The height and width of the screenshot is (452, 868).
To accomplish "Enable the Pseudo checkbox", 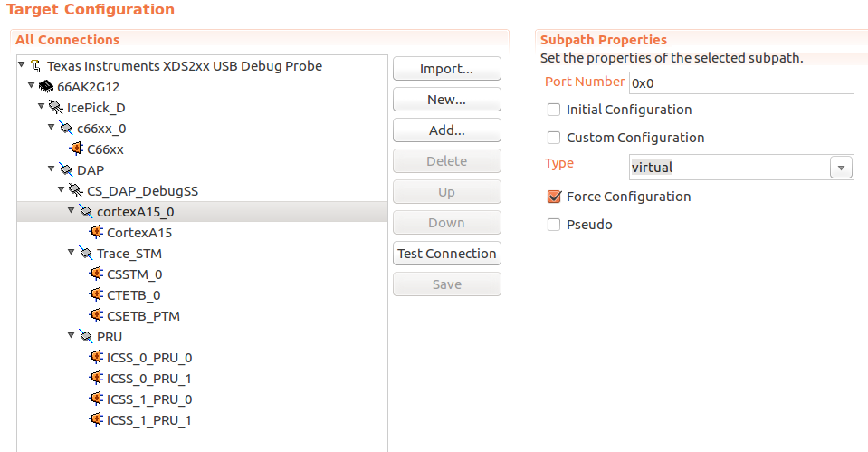I will click(554, 225).
